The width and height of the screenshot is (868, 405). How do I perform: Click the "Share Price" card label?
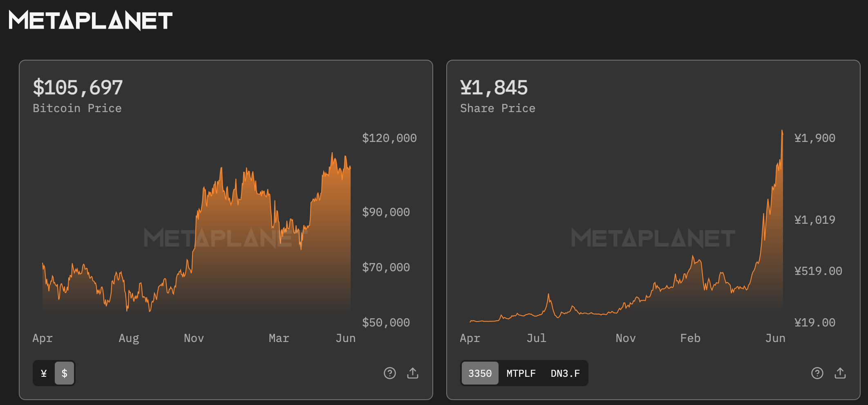coord(497,108)
